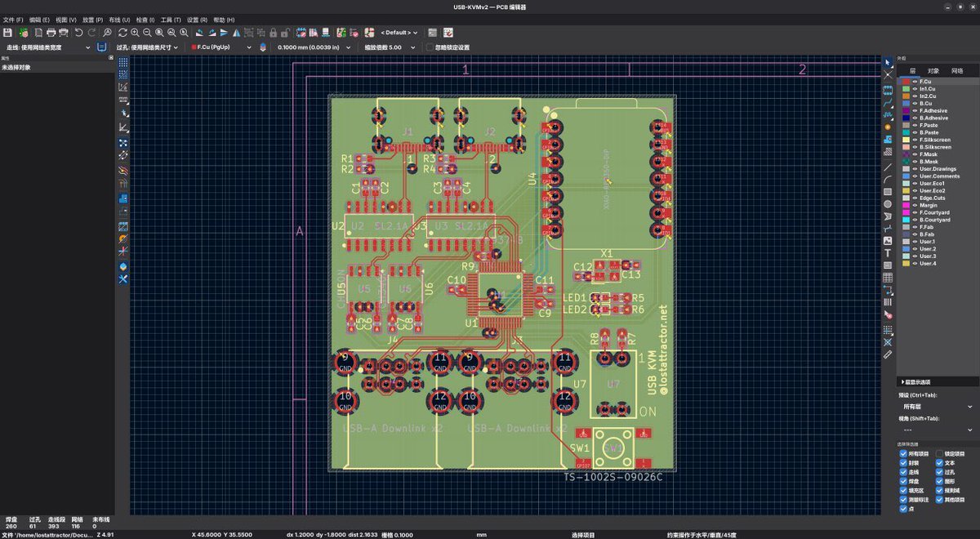Toggle the 忽略锁定设置 checkbox in toolbar
Image resolution: width=980 pixels, height=539 pixels.
(x=430, y=47)
